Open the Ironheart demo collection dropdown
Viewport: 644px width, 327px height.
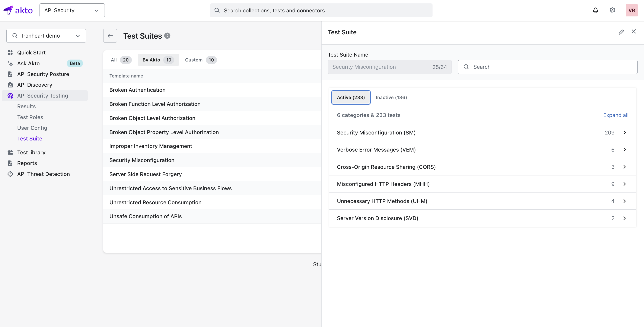point(46,36)
